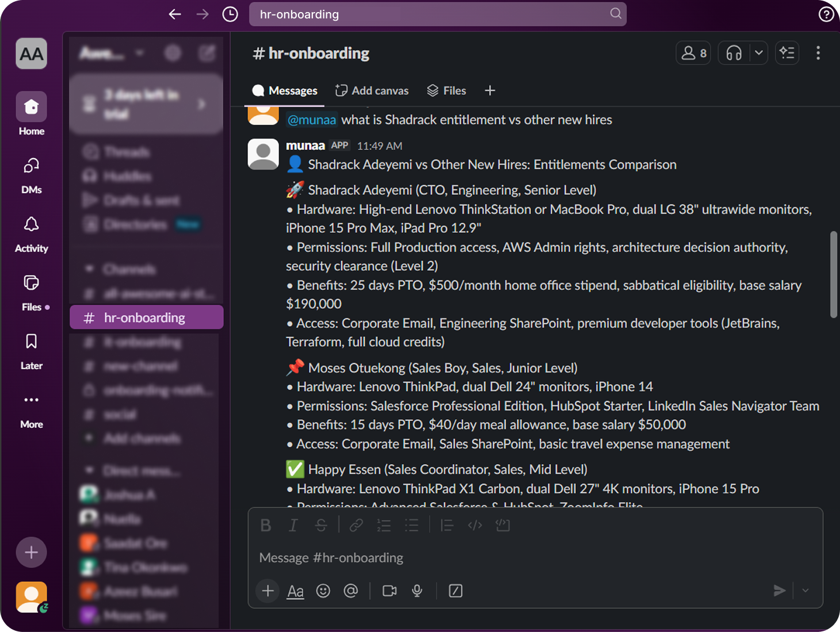
Task: Open the munaa sender name
Action: coord(306,145)
